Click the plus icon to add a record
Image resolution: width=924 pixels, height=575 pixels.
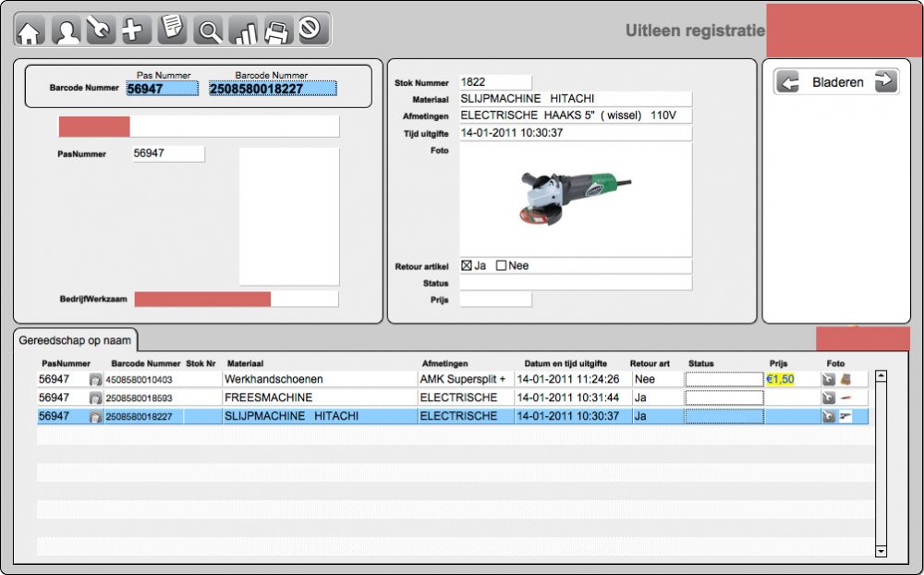136,31
